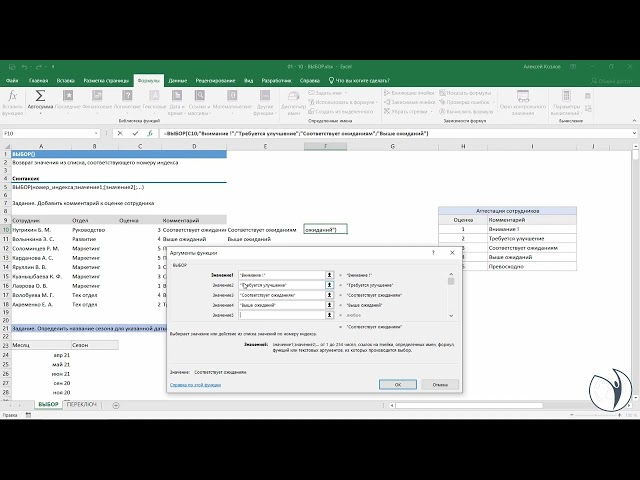
Task: Open Lookup and Reference functions icon
Action: pos(200,96)
